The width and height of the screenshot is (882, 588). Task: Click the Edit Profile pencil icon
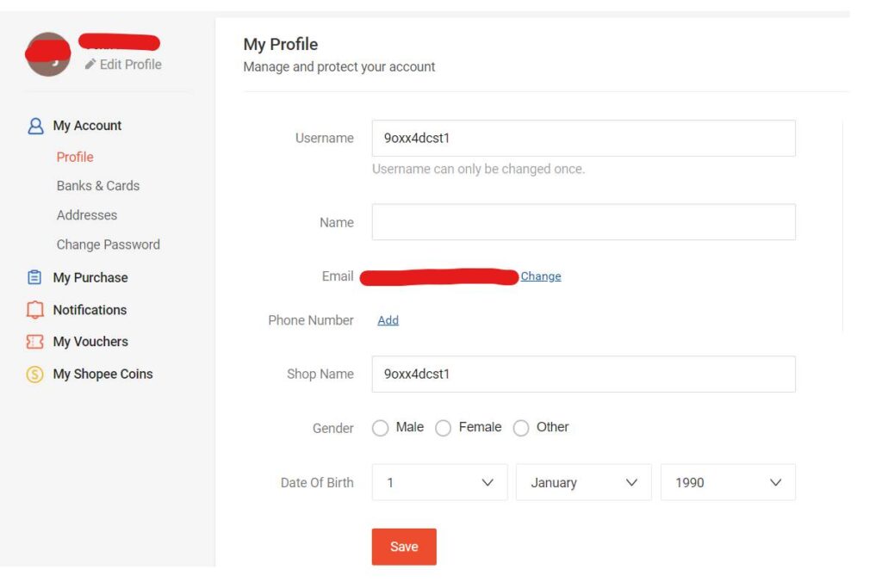pos(89,64)
